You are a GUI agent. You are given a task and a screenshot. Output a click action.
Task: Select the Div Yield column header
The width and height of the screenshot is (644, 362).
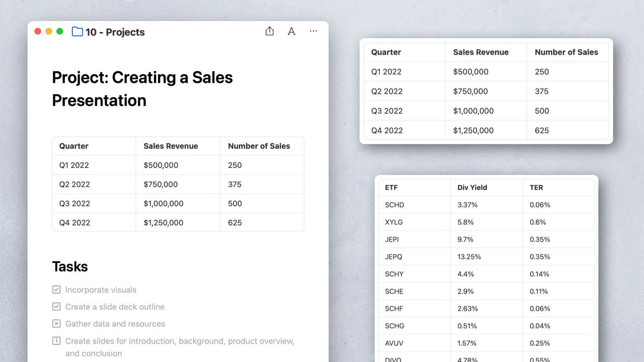pos(472,188)
